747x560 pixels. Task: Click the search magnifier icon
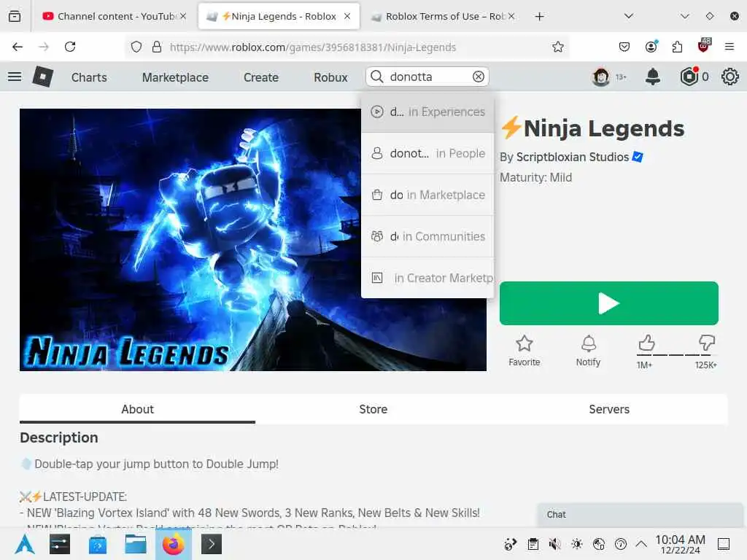tap(377, 77)
